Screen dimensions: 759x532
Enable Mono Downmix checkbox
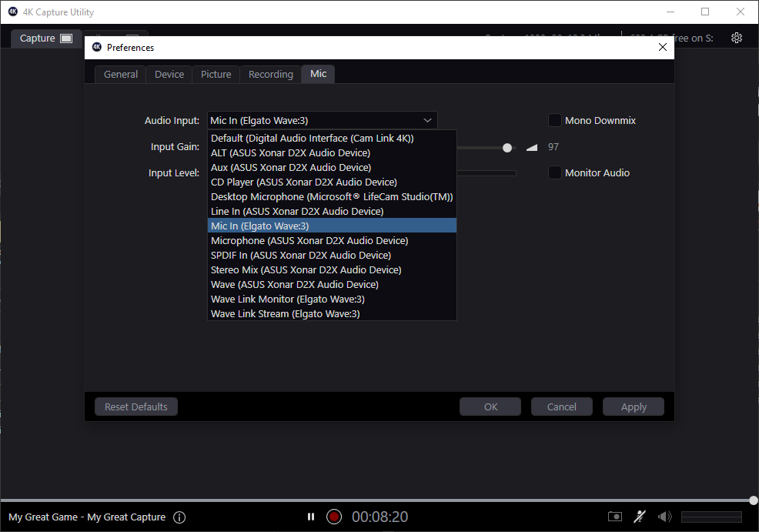[555, 120]
